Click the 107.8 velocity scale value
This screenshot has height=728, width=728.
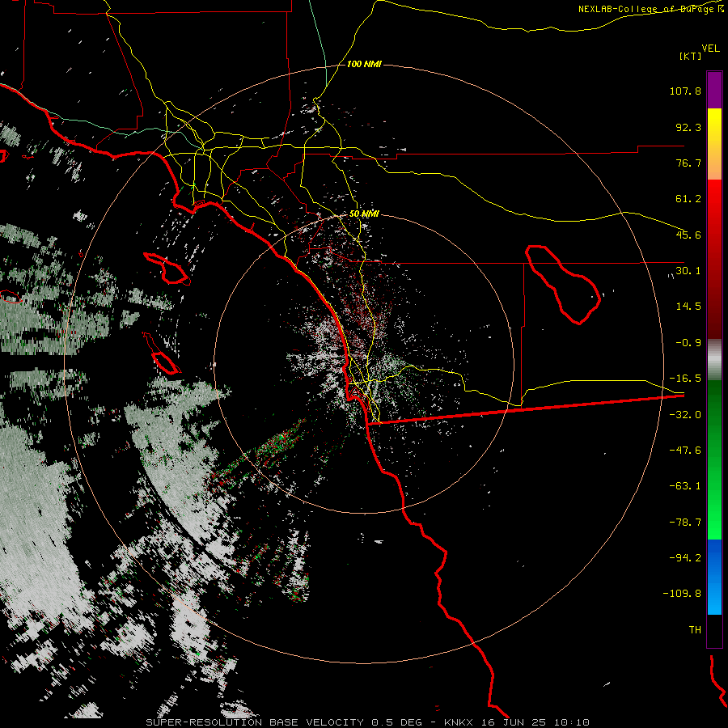(685, 91)
